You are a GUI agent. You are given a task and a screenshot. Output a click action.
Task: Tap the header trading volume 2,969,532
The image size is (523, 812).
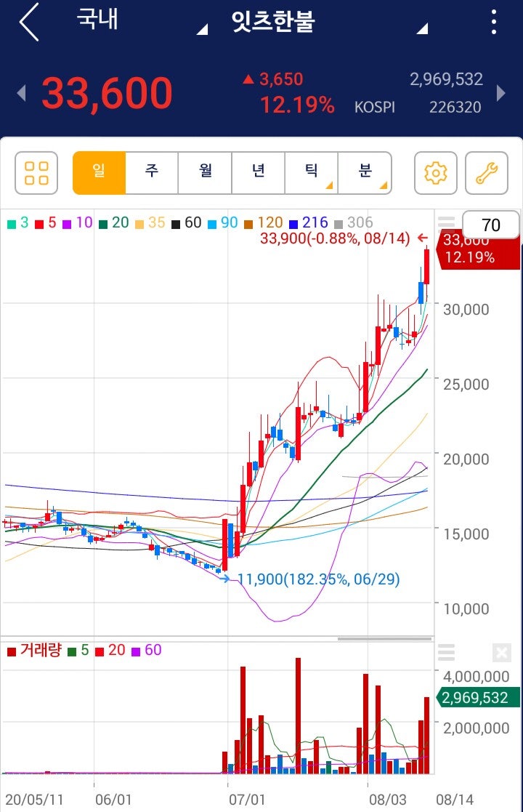447,79
